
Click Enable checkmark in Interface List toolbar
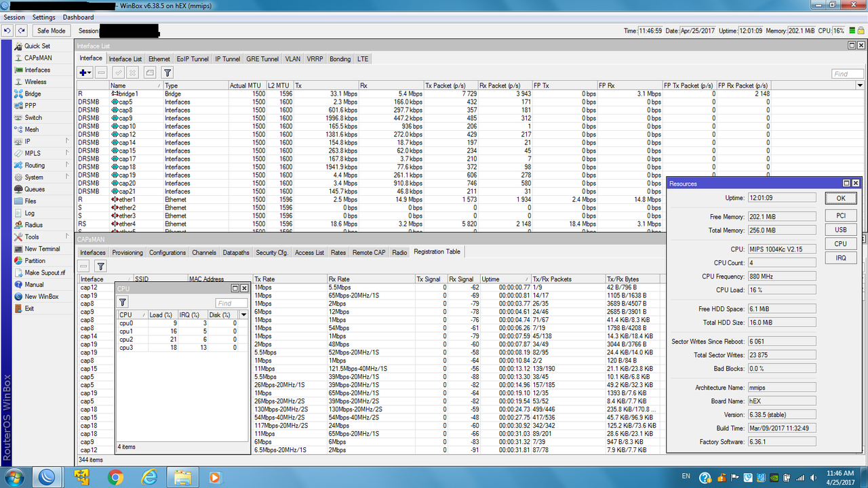[118, 73]
